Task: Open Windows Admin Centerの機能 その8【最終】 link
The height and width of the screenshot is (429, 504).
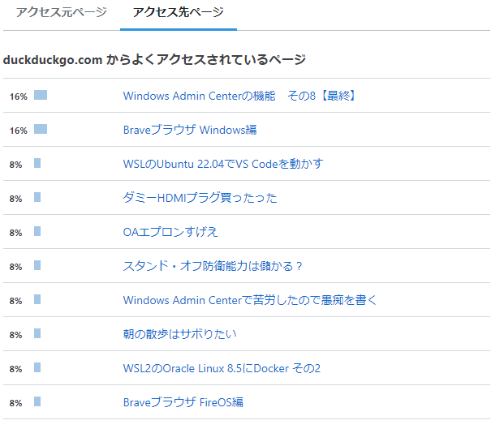Action: click(239, 96)
